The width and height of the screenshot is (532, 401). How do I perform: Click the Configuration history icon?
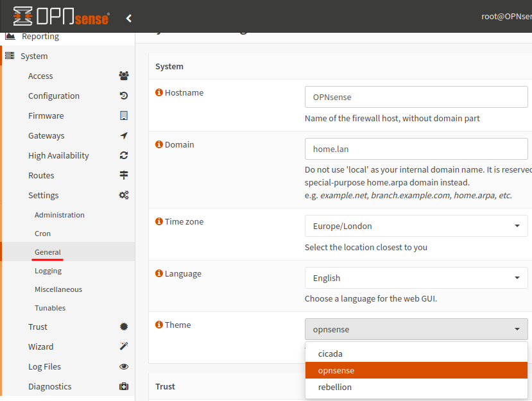(x=124, y=96)
